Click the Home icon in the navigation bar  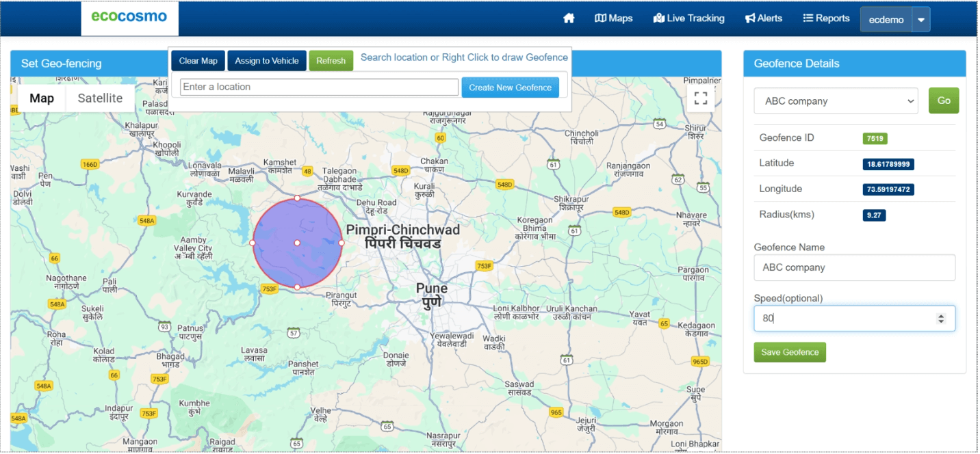(569, 18)
